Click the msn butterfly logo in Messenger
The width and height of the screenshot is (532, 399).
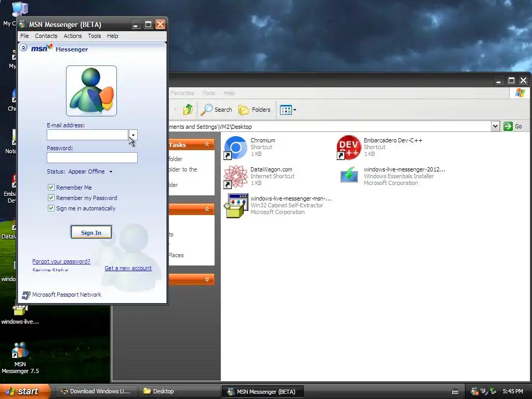(42, 48)
